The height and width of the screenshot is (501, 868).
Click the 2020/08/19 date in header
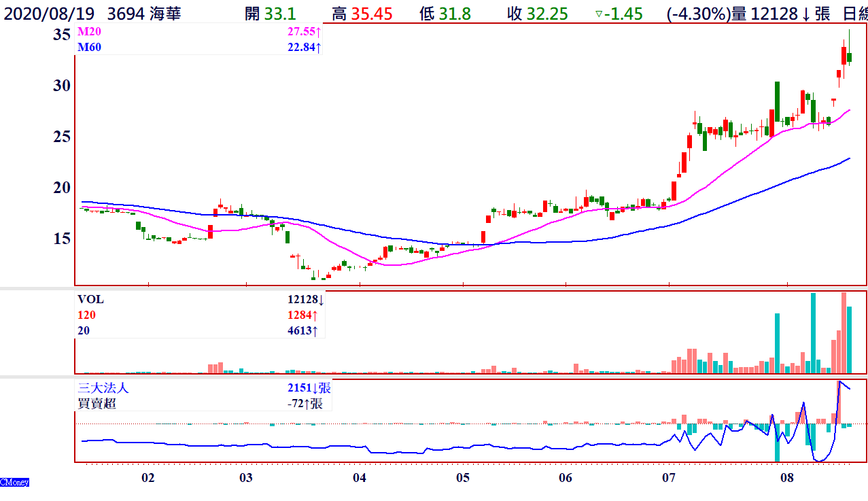[x=47, y=14]
